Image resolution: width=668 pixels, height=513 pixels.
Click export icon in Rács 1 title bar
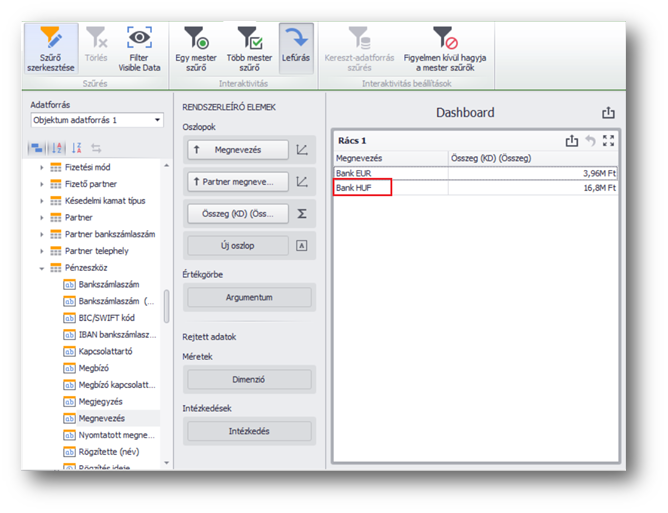571,141
